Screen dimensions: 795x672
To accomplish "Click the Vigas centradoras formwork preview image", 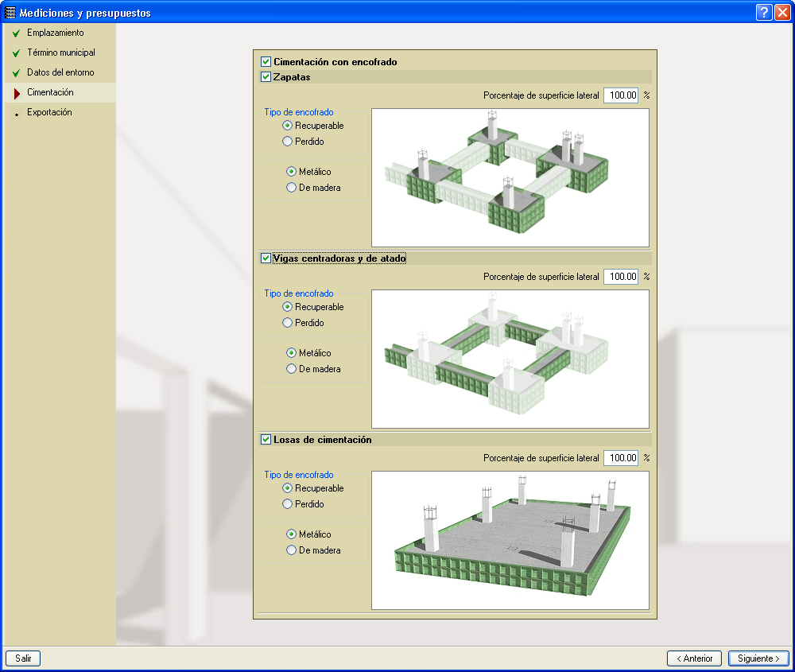I will pos(510,359).
